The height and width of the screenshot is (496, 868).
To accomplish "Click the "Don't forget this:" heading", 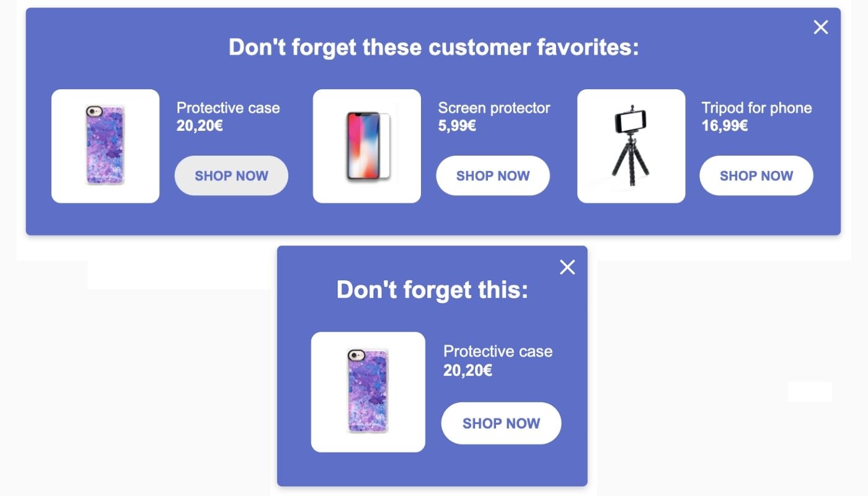I will pyautogui.click(x=432, y=290).
